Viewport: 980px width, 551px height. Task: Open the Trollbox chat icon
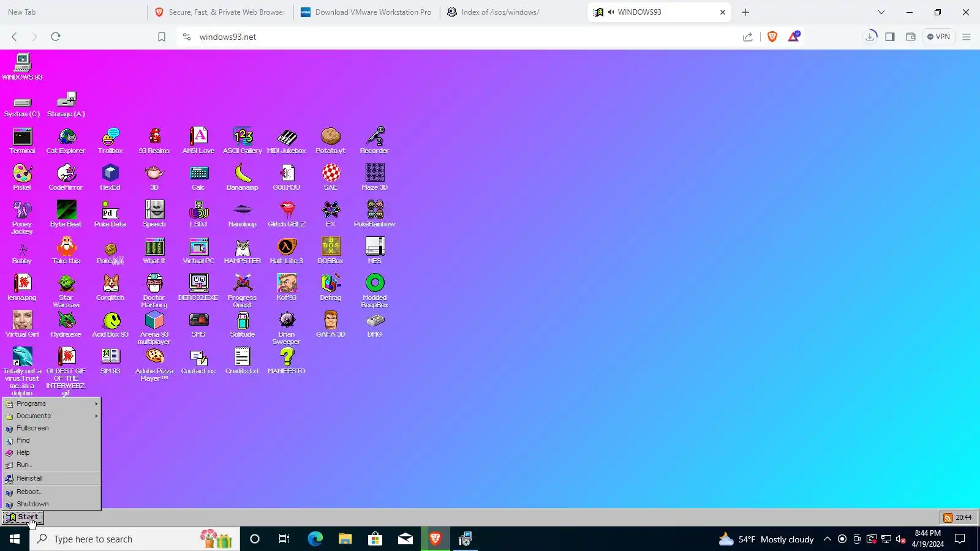coord(110,141)
